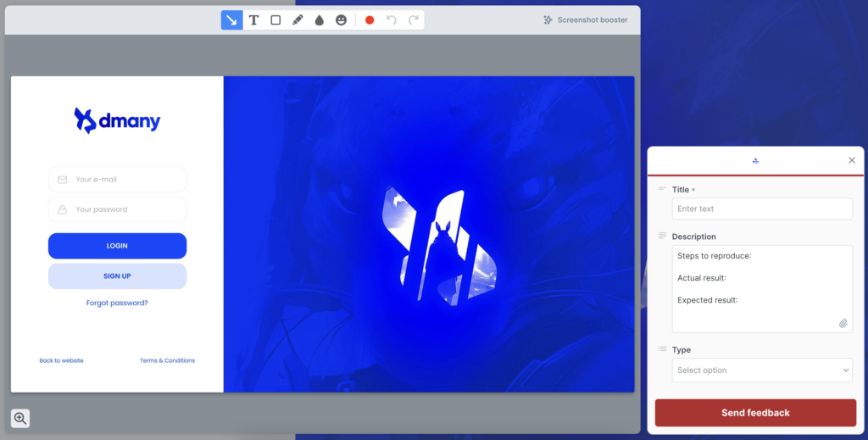
Task: Zoom in with the magnifier icon
Action: [x=20, y=418]
